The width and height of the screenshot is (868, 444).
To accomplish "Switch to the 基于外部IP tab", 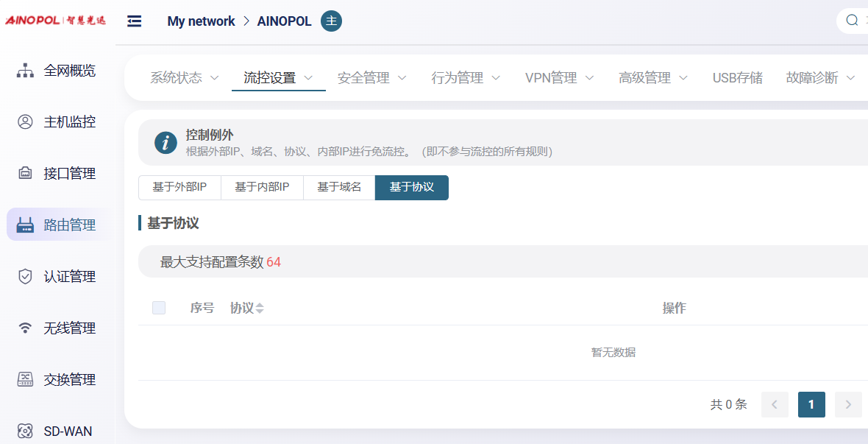I will click(179, 188).
